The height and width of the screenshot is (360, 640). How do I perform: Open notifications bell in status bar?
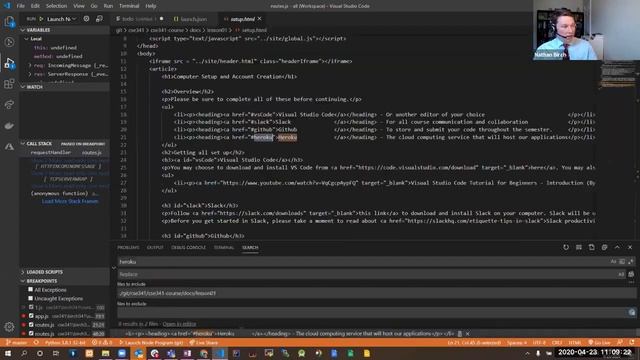click(x=632, y=343)
